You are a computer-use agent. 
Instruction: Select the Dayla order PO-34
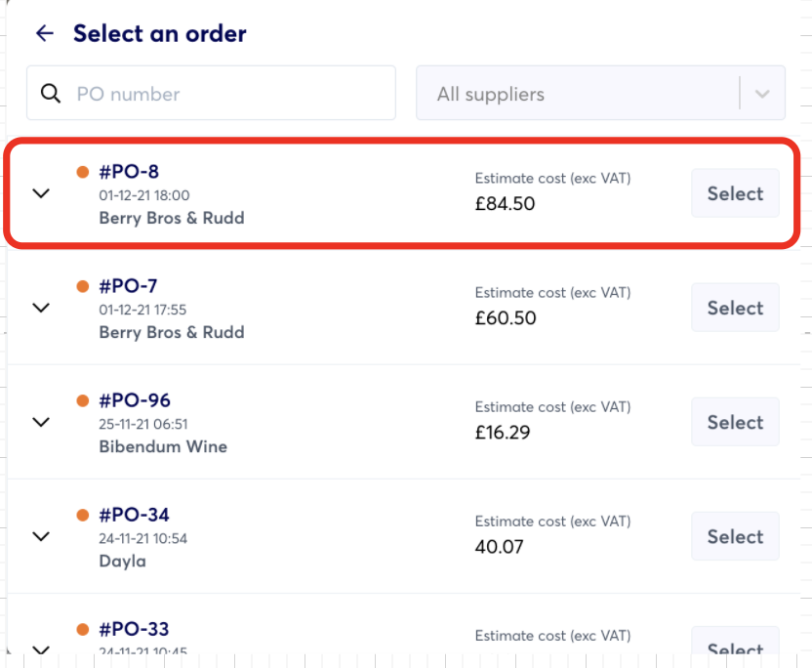click(735, 536)
